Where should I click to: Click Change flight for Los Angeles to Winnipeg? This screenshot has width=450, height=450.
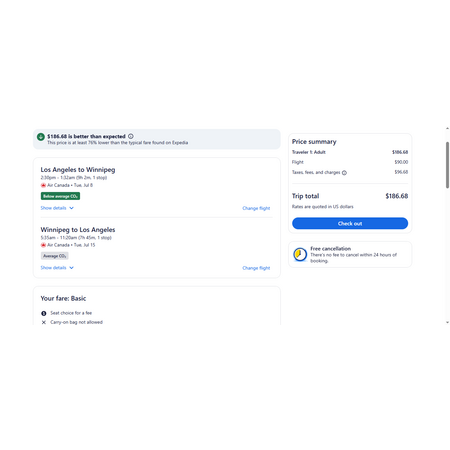click(x=256, y=208)
